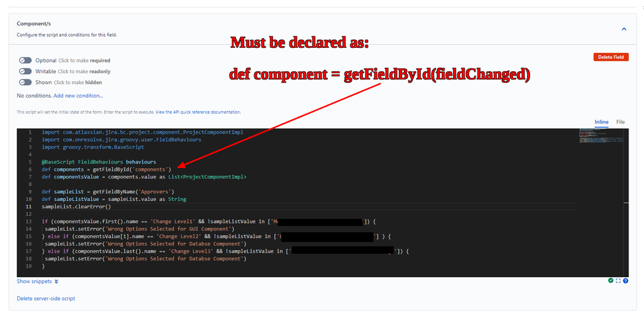The height and width of the screenshot is (316, 644).
Task: Click the code minimap thumbnail
Action: 601,136
